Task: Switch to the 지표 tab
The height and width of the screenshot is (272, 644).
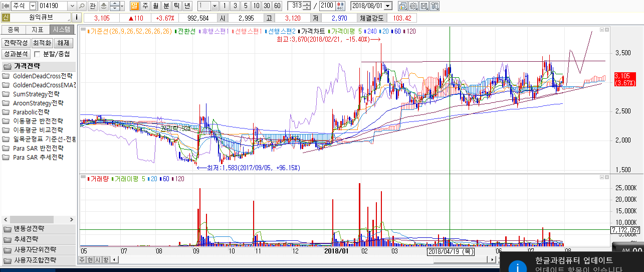Action: 38,30
